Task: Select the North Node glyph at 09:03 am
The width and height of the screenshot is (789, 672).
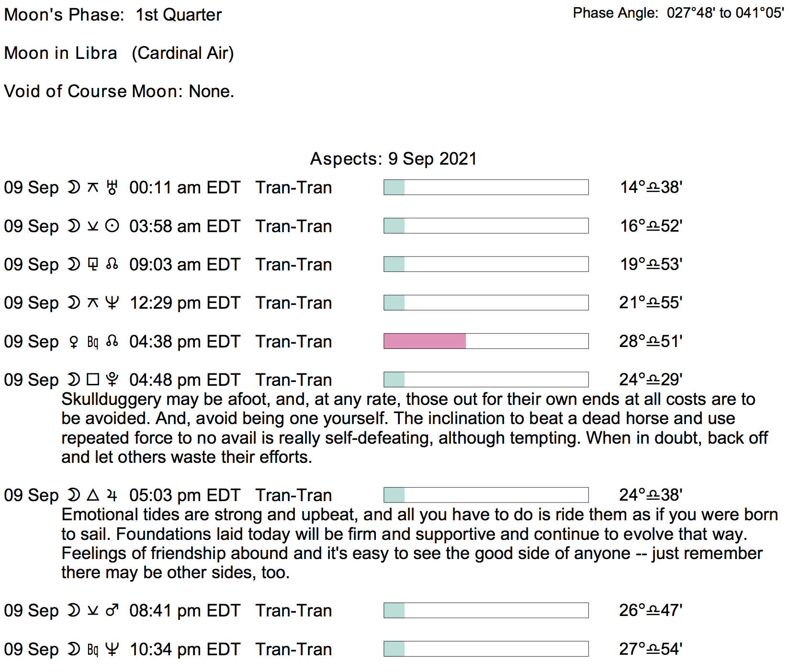Action: tap(112, 264)
